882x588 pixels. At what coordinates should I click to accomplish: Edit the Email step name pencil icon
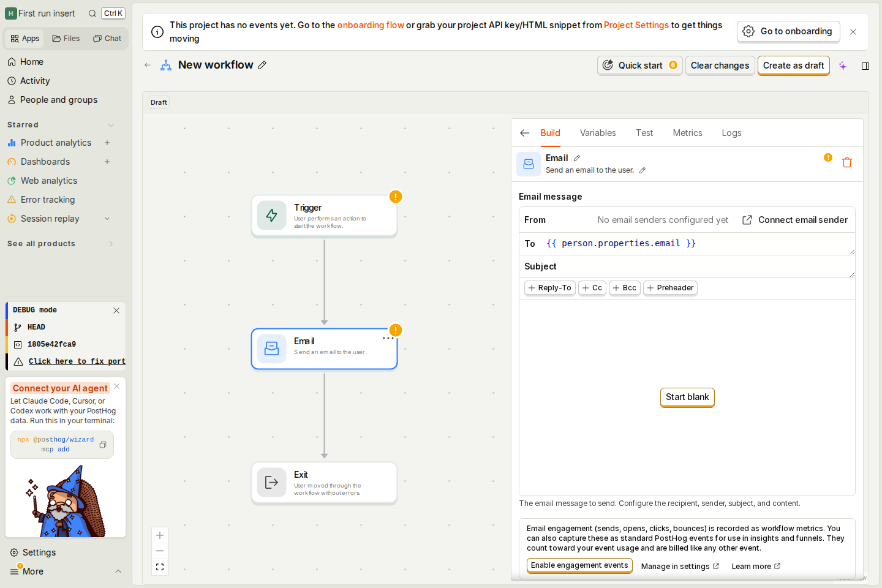[x=577, y=158]
